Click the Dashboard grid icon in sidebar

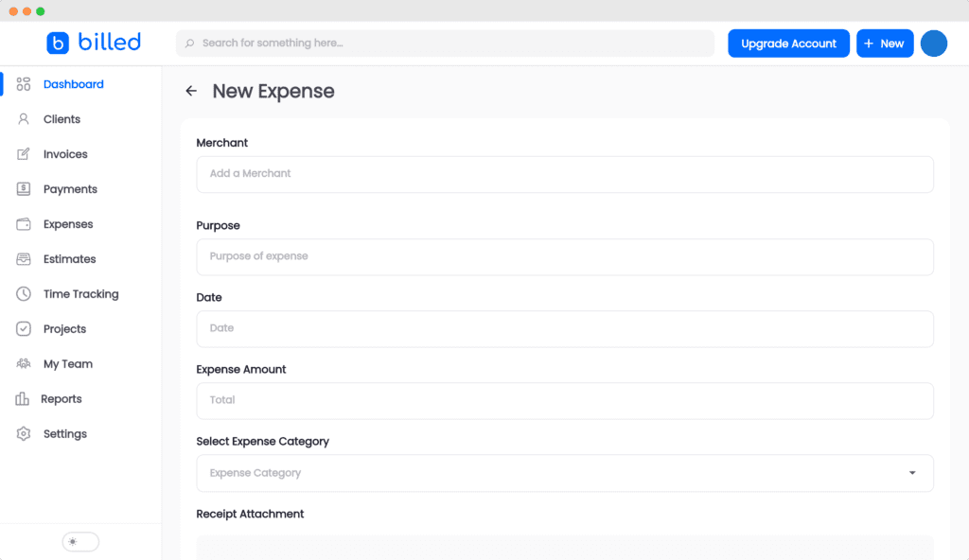[x=24, y=84]
